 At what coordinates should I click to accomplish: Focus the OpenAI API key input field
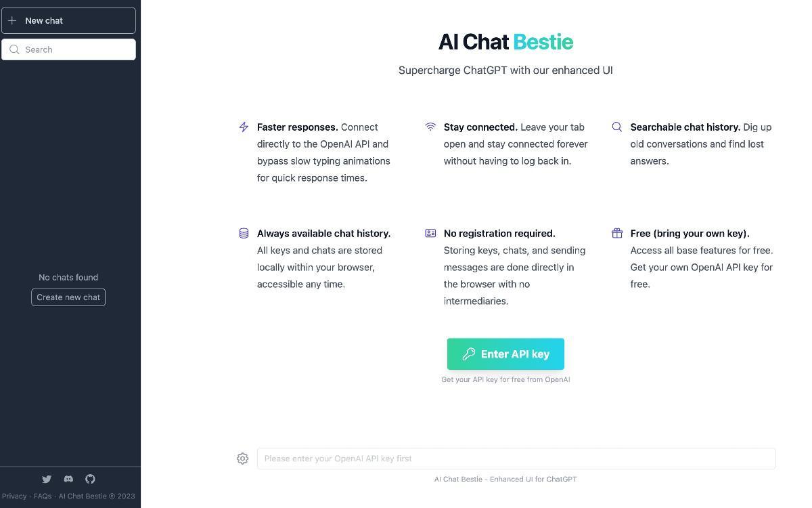pos(516,459)
